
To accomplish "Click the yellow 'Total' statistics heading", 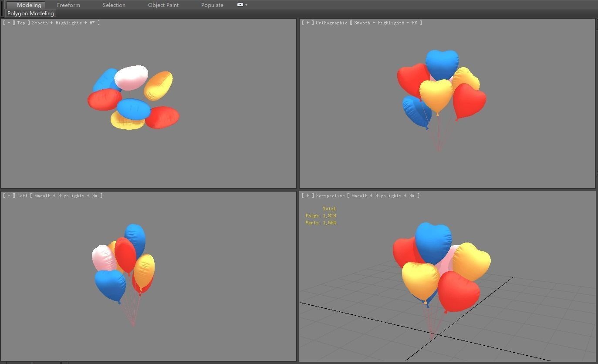I will coord(329,209).
